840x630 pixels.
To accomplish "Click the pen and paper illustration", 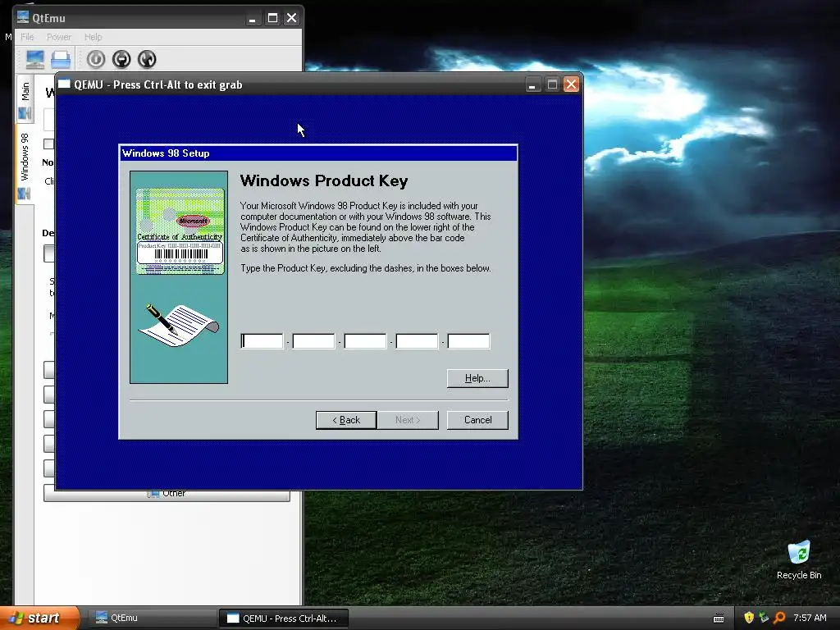I will coord(178,325).
